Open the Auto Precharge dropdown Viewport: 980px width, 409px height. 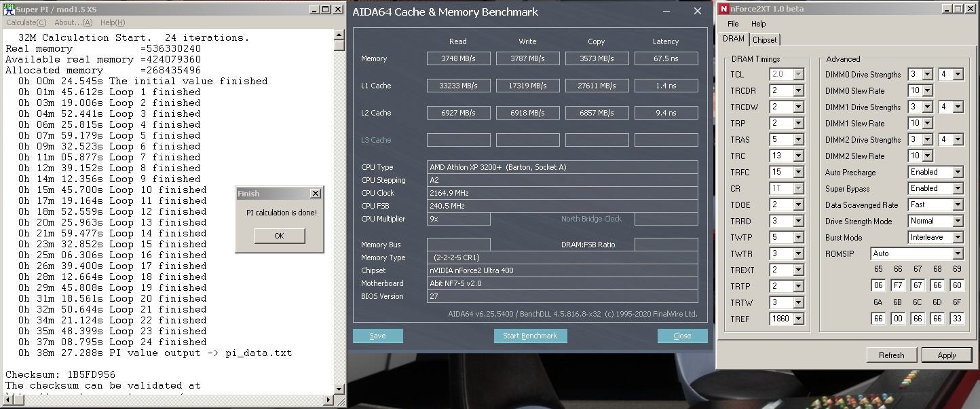point(958,172)
